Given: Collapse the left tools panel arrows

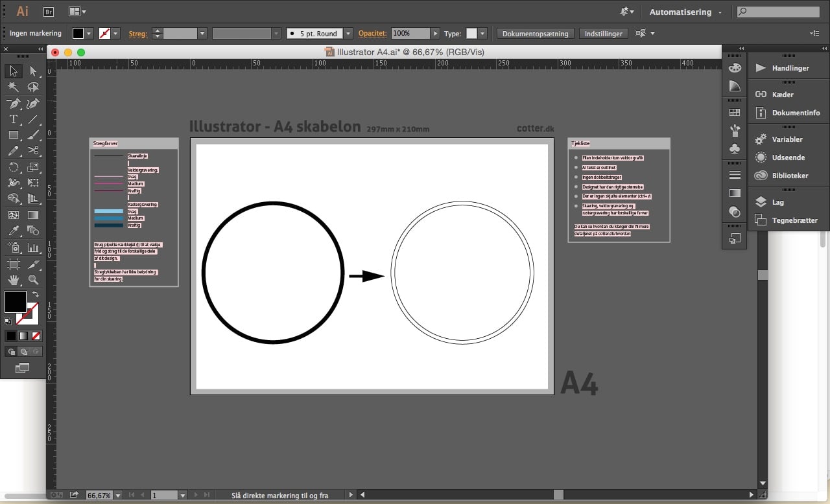Looking at the screenshot, I should pos(40,49).
